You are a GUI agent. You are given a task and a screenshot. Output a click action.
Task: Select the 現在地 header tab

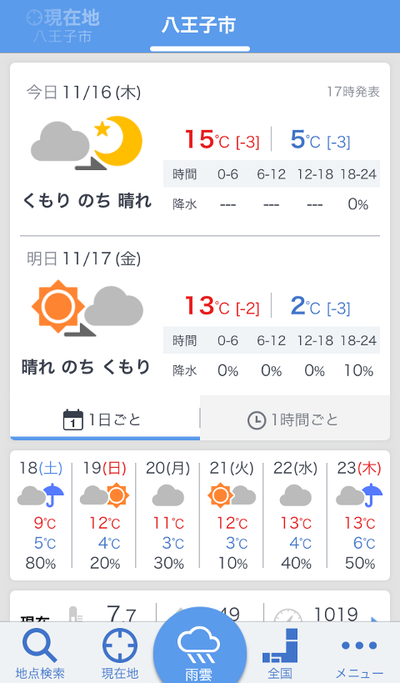click(x=63, y=26)
